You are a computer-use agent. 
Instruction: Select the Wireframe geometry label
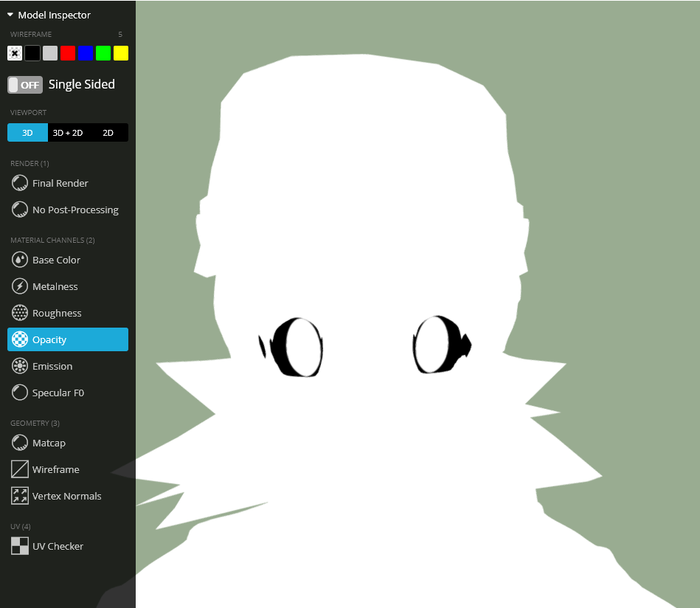pyautogui.click(x=56, y=469)
